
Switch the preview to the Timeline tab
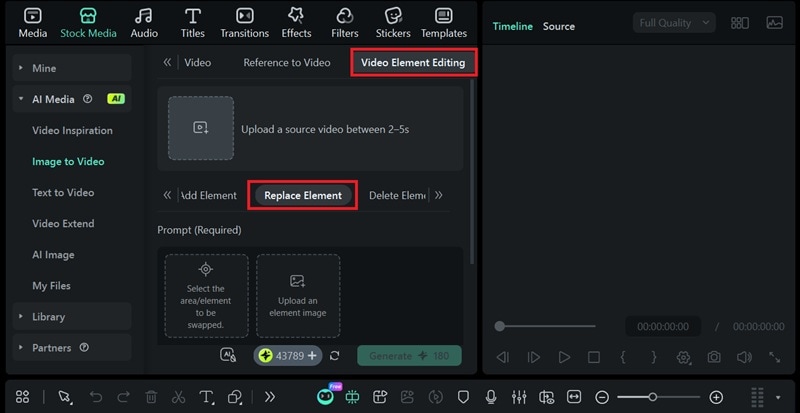pyautogui.click(x=513, y=27)
